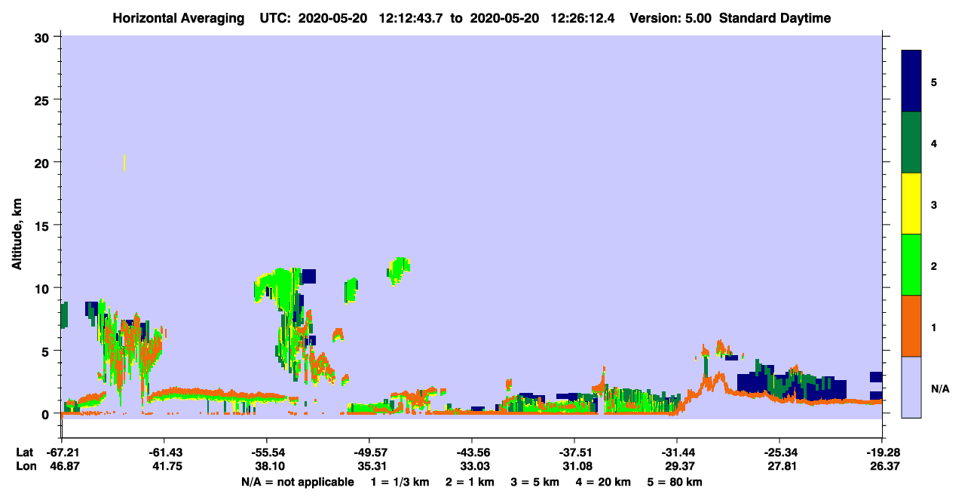Click the green cloud feature near 12 km altitude
The width and height of the screenshot is (980, 503).
pos(399,269)
